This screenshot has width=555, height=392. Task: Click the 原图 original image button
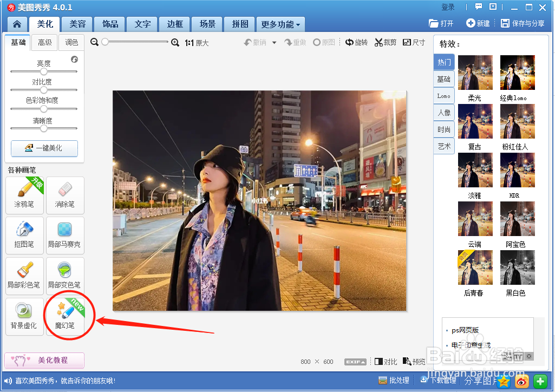pyautogui.click(x=324, y=42)
